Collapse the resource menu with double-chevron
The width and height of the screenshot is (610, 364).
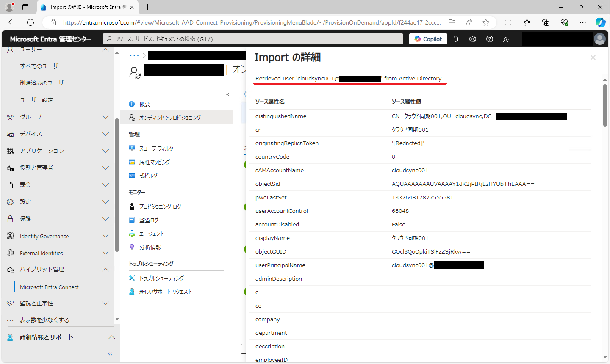point(227,94)
